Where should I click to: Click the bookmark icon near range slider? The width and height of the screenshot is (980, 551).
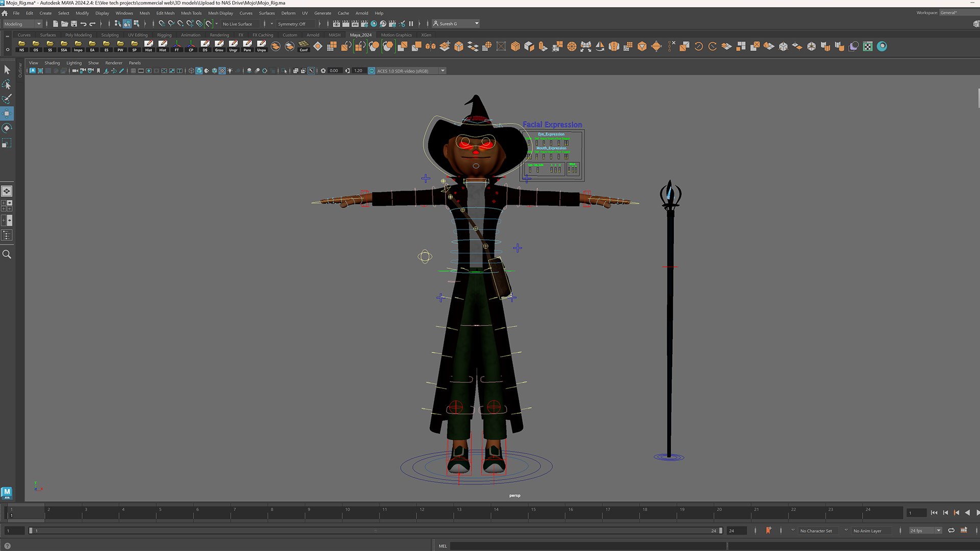768,531
